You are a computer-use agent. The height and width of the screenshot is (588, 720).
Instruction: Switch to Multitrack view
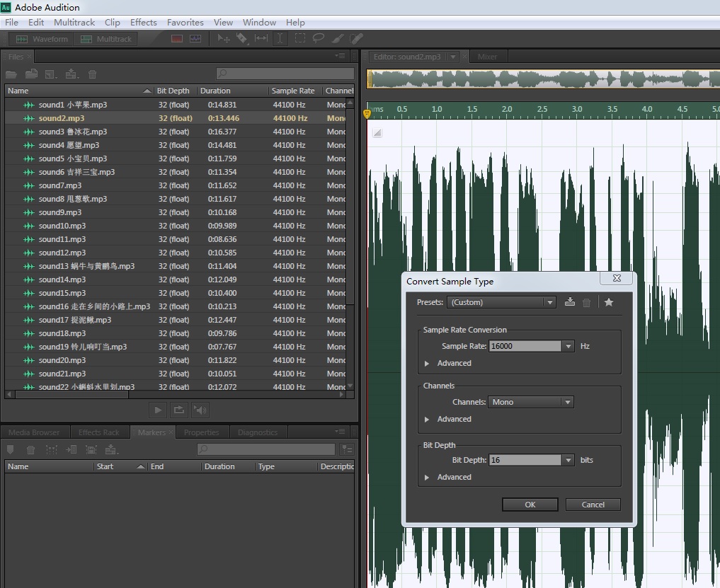pyautogui.click(x=106, y=39)
